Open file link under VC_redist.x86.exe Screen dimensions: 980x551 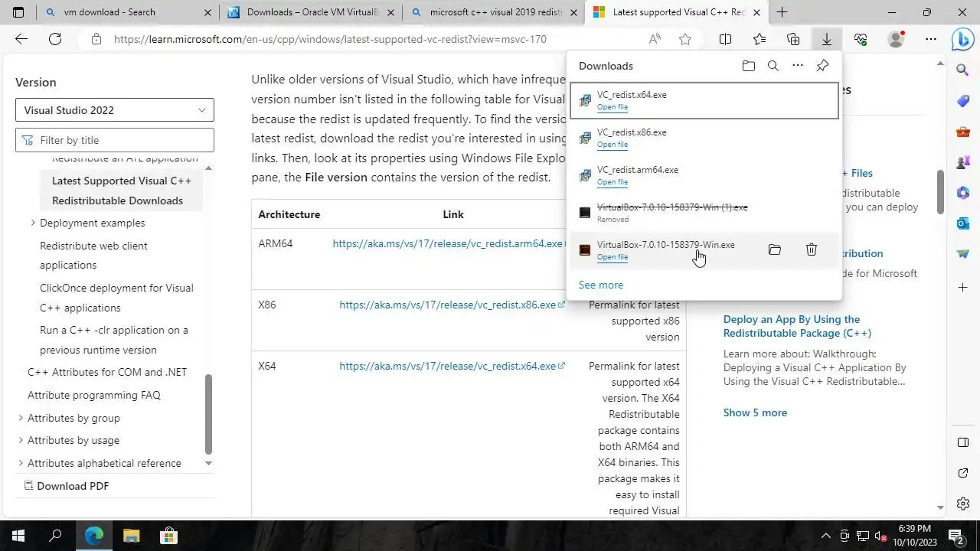coord(612,145)
